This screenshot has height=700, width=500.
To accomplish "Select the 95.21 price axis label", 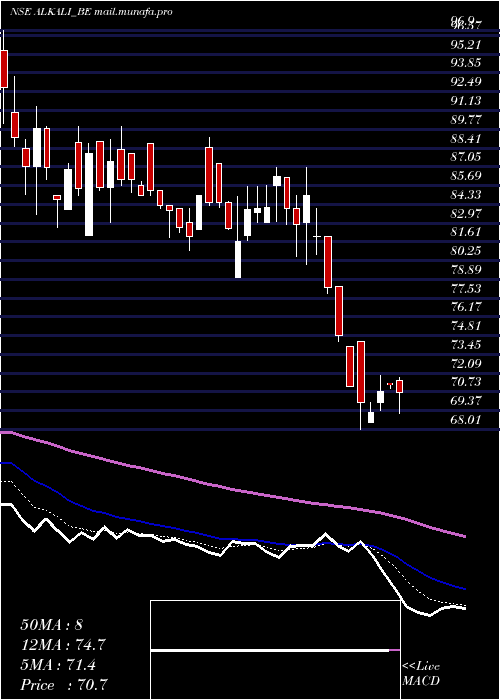I will [x=466, y=44].
